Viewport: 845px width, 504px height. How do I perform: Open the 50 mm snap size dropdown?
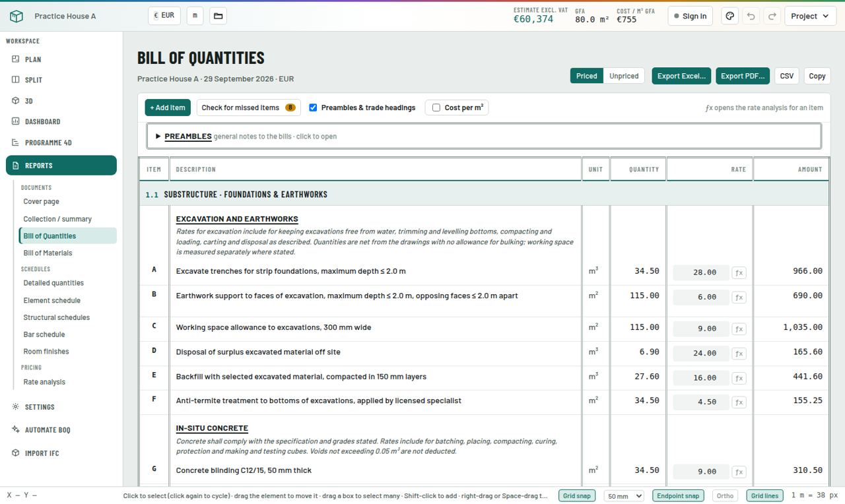click(x=624, y=495)
